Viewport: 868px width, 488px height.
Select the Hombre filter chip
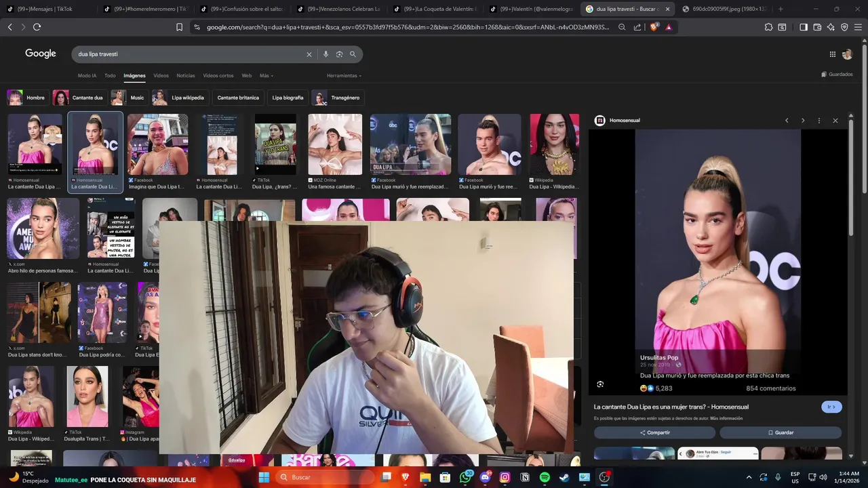point(26,98)
